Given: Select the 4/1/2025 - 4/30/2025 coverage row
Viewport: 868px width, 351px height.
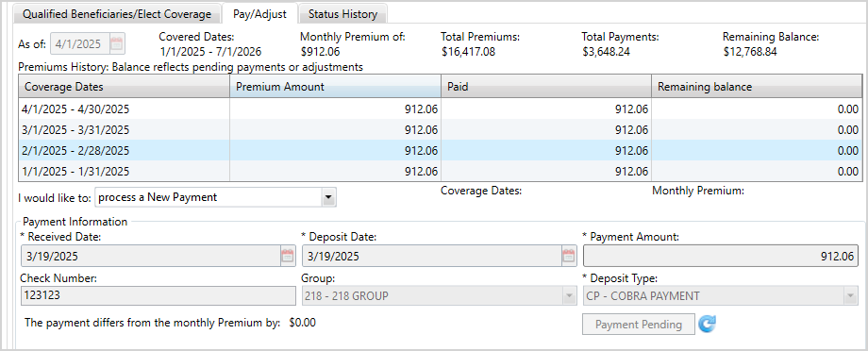Looking at the screenshot, I should [440, 109].
